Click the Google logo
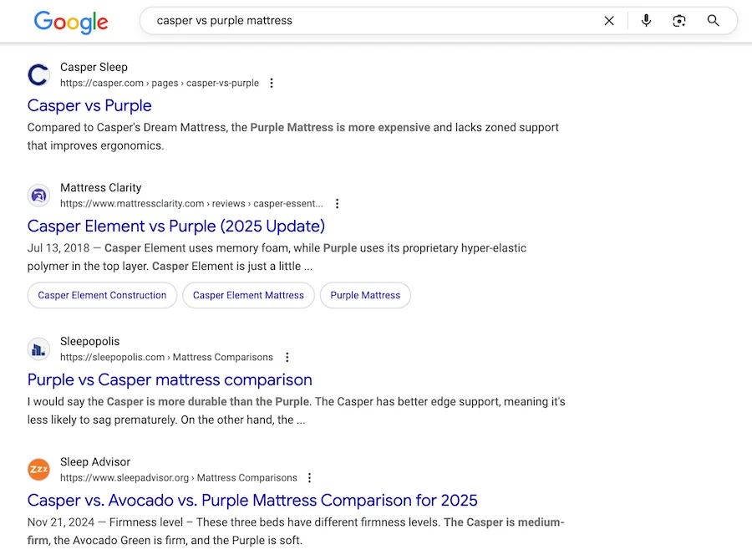This screenshot has height=560, width=752. [71, 22]
